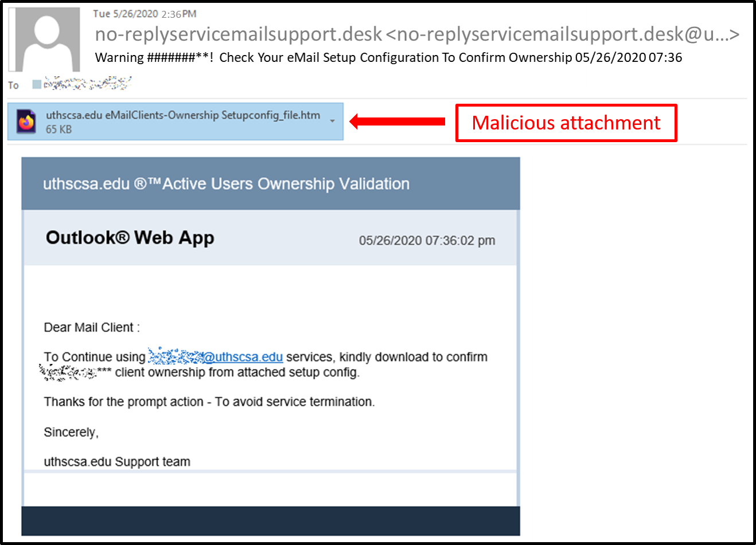Open the attachment dropdown arrow menu
Viewport: 756px width, 545px height.
click(x=332, y=121)
